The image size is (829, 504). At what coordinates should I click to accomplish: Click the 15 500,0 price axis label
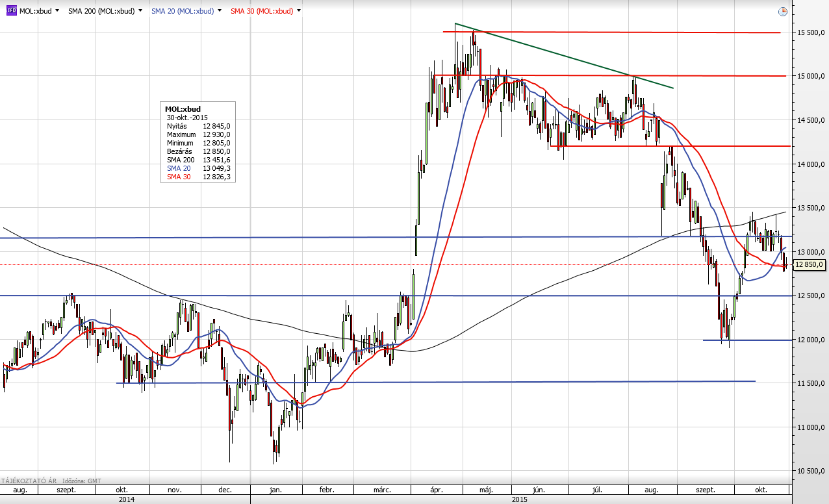[x=810, y=32]
